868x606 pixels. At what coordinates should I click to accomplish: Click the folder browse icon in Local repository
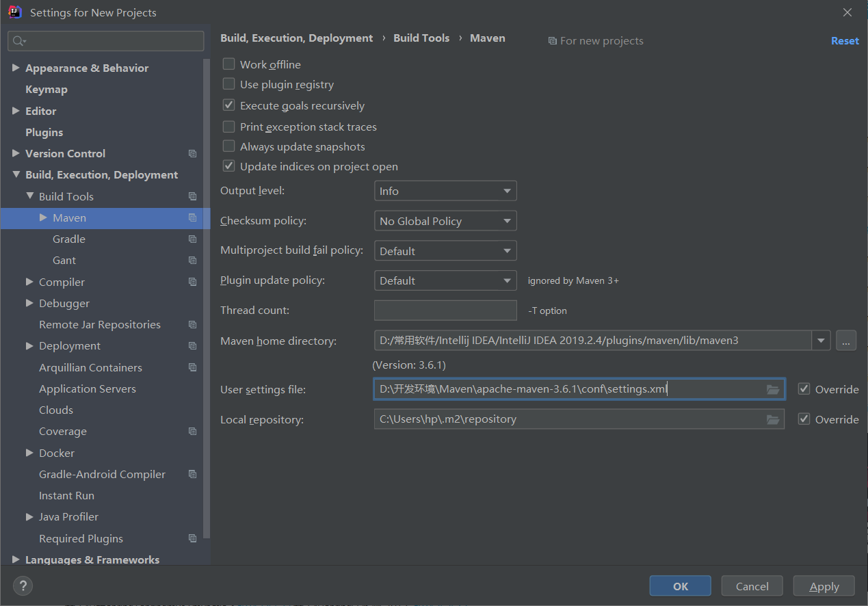(x=773, y=419)
